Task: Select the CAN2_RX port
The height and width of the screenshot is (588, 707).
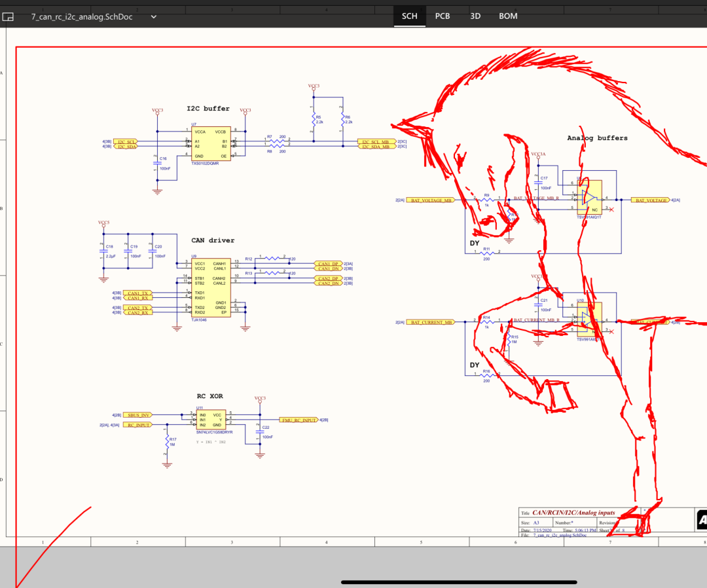Action: (137, 312)
